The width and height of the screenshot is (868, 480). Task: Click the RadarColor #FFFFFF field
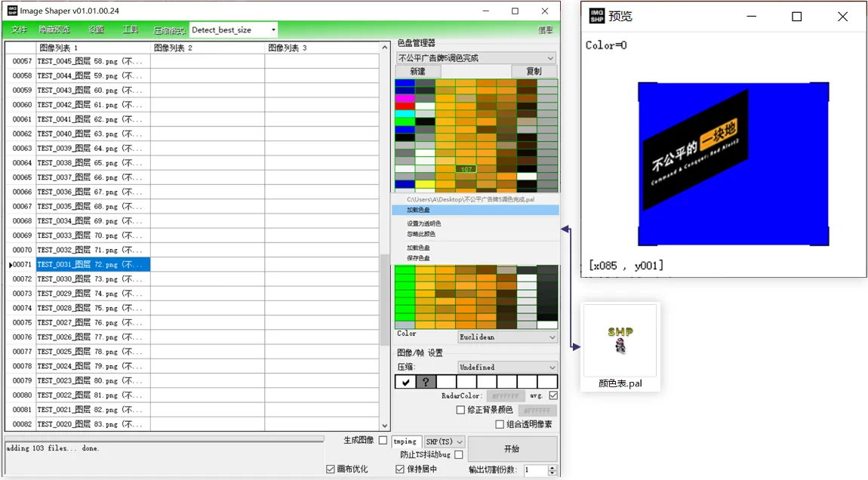point(506,395)
